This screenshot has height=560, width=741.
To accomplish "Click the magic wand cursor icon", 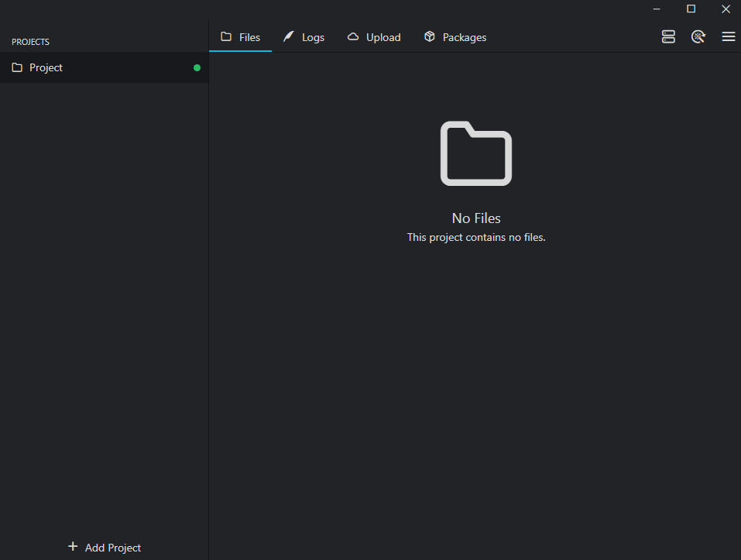I will point(698,36).
